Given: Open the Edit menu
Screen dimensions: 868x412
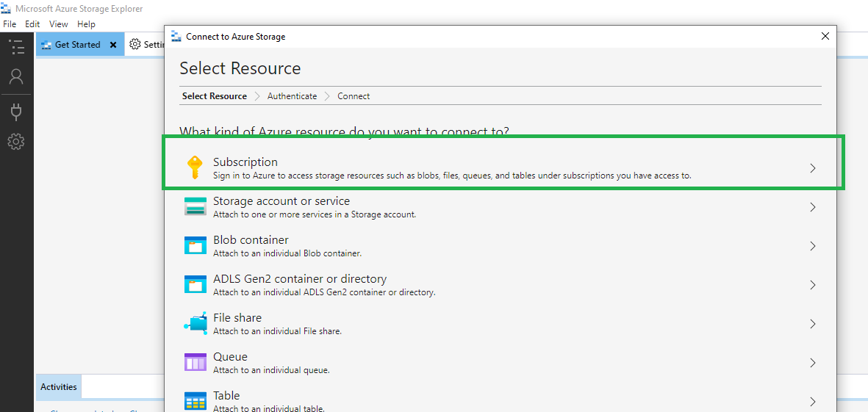Looking at the screenshot, I should [x=32, y=24].
